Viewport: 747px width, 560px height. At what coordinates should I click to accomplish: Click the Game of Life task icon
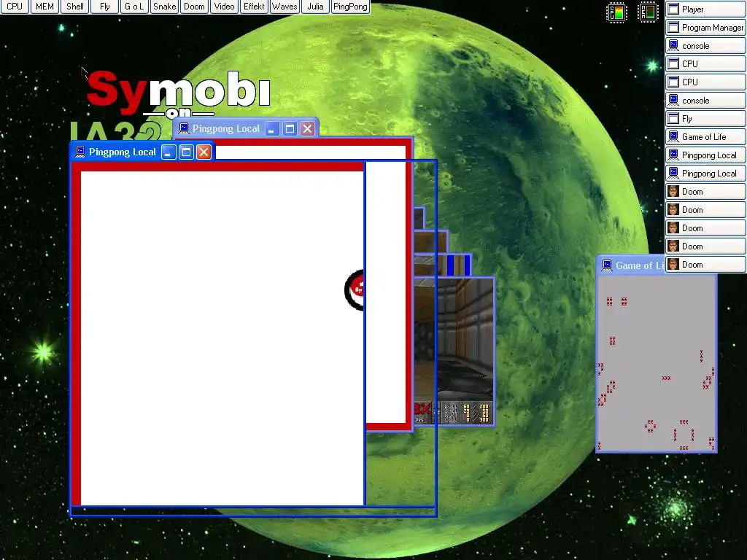click(673, 136)
